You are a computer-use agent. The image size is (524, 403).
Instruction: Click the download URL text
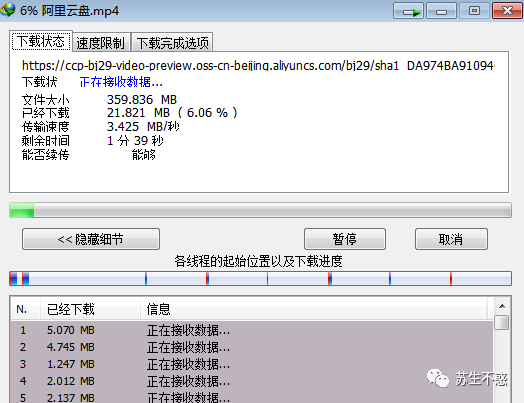[258, 65]
